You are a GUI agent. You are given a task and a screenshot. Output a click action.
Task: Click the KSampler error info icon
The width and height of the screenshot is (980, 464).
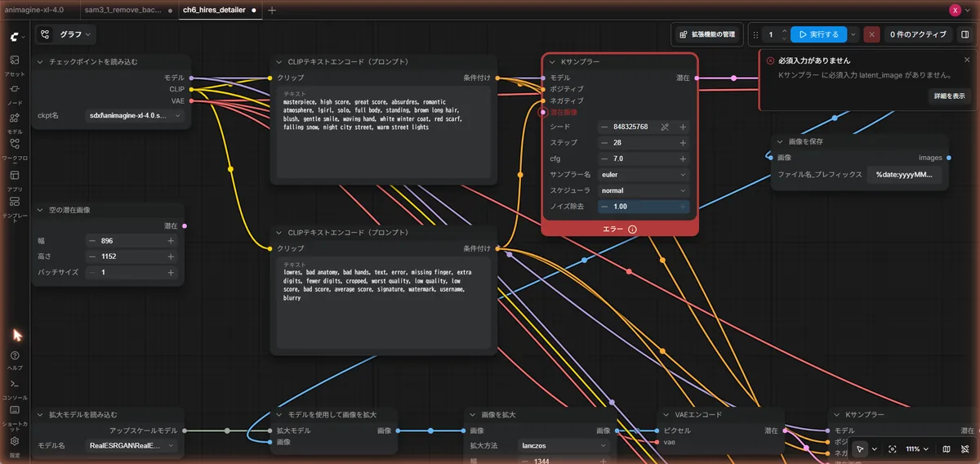632,230
